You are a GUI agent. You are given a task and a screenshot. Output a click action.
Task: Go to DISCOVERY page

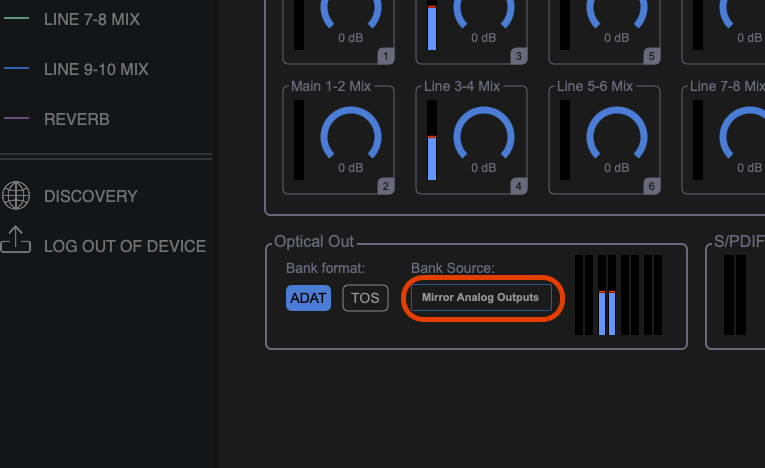click(91, 196)
